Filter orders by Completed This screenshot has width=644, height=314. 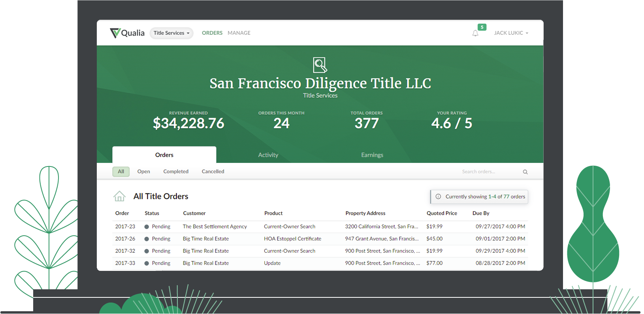coord(176,172)
